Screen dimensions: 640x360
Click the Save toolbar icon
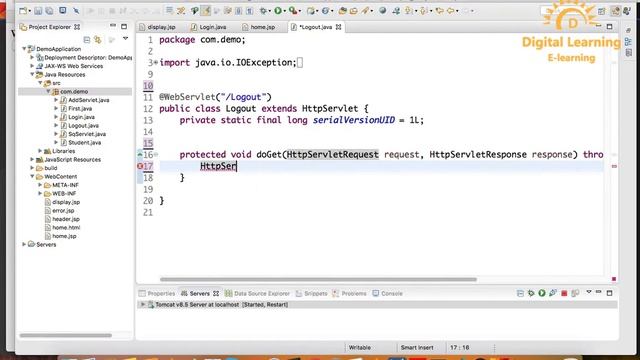[38, 11]
